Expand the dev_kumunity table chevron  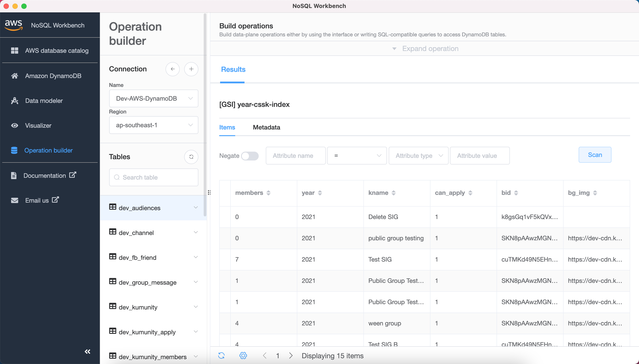(x=196, y=307)
